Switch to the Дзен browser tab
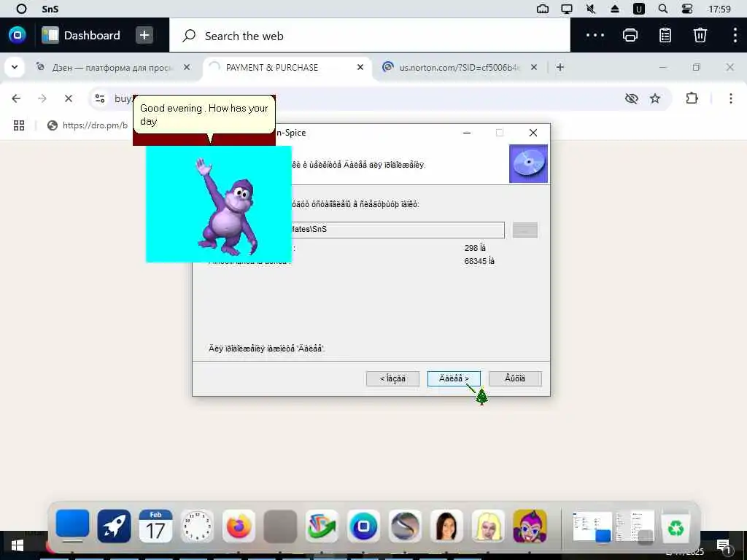 tap(112, 68)
